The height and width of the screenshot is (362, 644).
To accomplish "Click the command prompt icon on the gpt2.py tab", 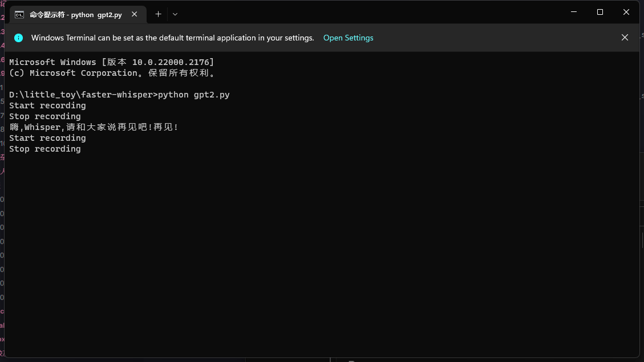I will [x=20, y=14].
